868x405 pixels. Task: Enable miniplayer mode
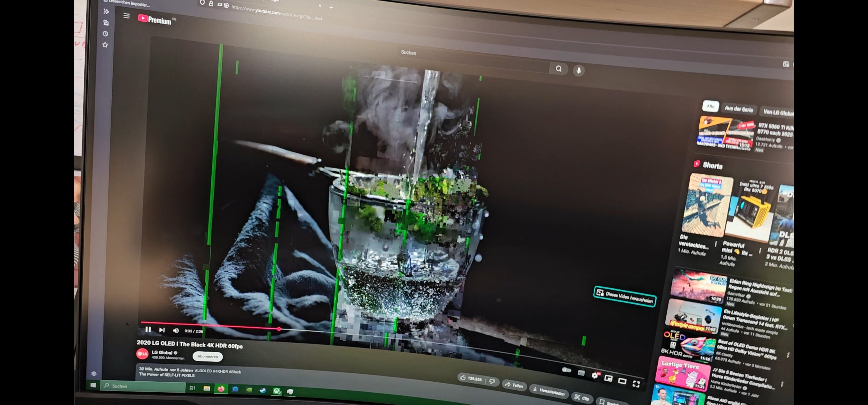click(608, 378)
